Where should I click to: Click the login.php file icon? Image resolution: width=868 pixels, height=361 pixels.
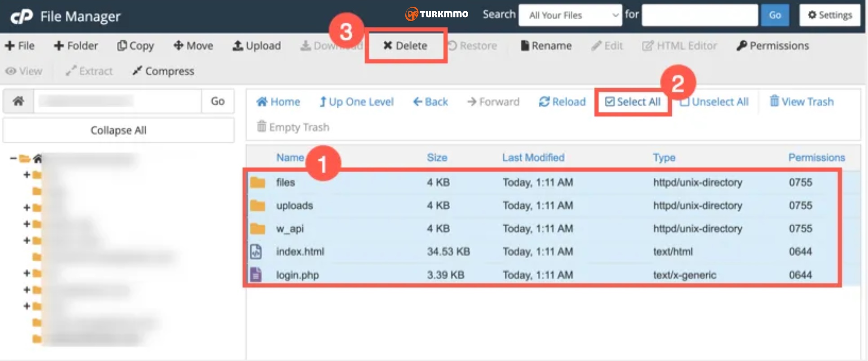coord(256,274)
